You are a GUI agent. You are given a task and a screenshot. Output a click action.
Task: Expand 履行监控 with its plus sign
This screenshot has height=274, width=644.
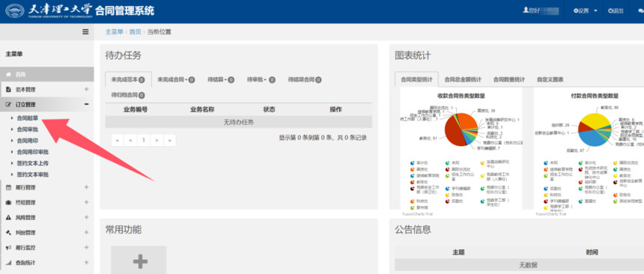(86, 248)
